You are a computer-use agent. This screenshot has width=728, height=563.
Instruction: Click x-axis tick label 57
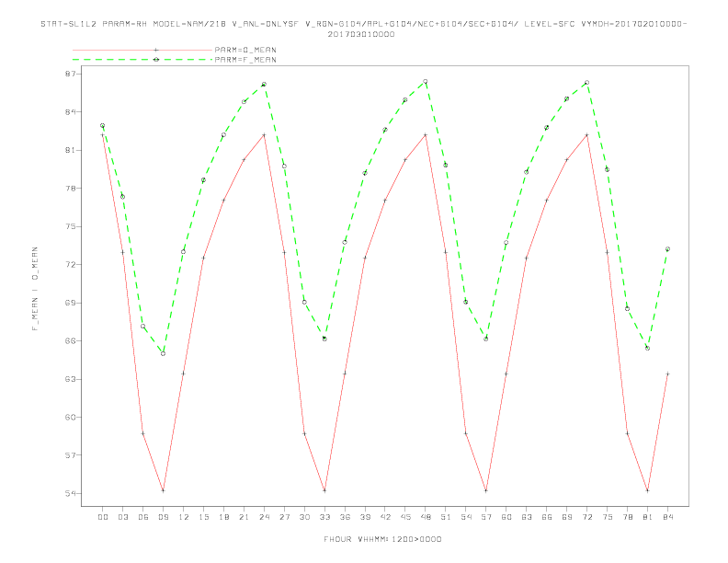[486, 517]
